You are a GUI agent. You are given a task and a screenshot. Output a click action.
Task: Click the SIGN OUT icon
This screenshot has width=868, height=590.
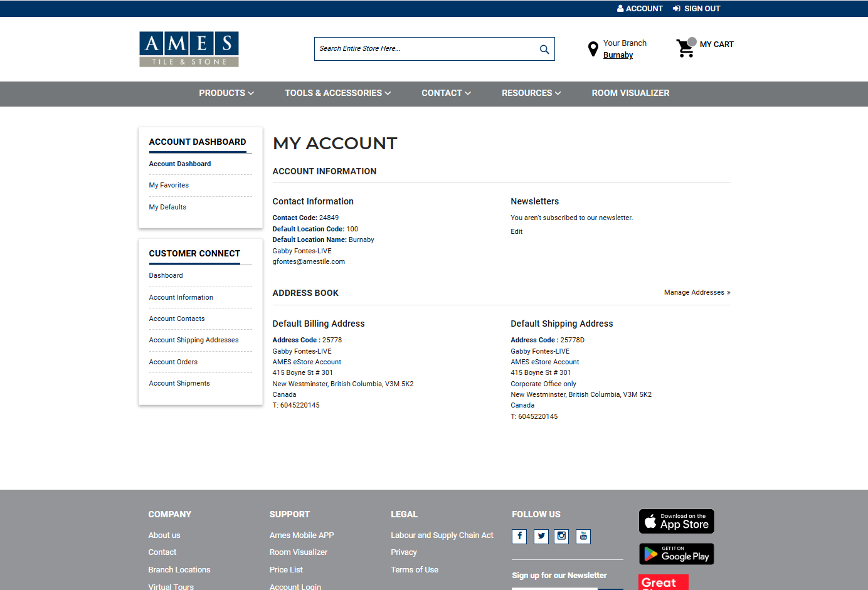click(x=675, y=8)
